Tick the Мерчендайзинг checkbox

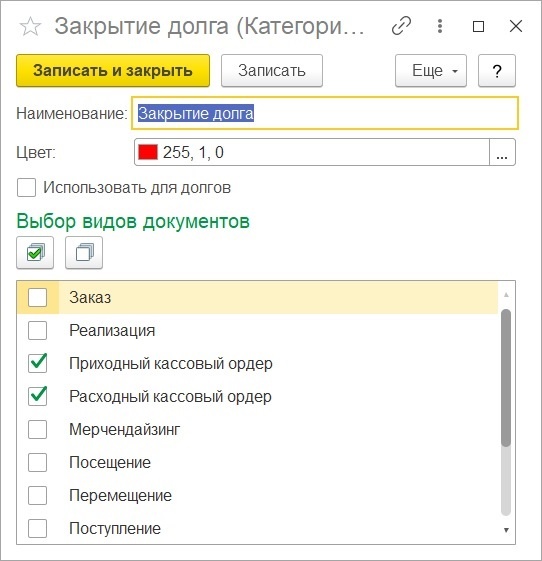coord(38,429)
